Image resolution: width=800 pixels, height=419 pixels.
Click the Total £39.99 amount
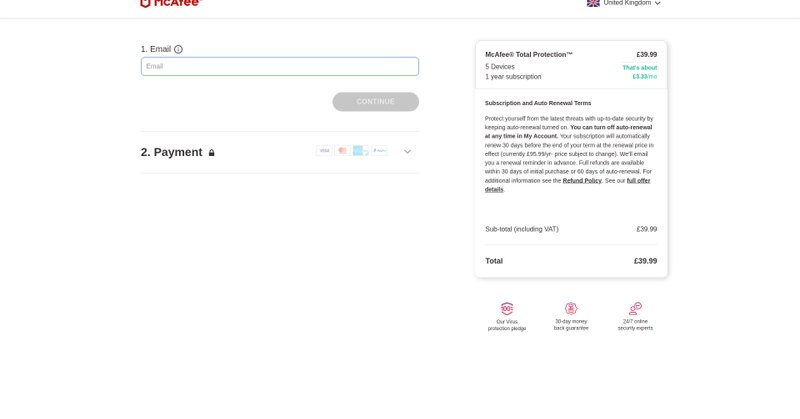point(645,261)
